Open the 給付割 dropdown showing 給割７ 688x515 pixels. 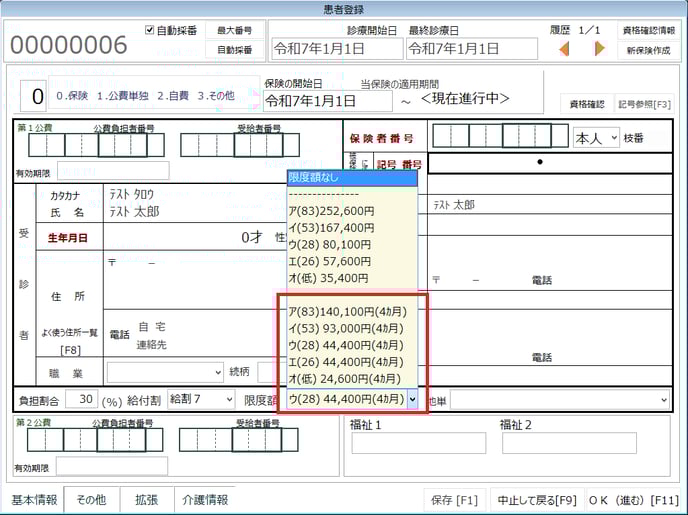(201, 399)
